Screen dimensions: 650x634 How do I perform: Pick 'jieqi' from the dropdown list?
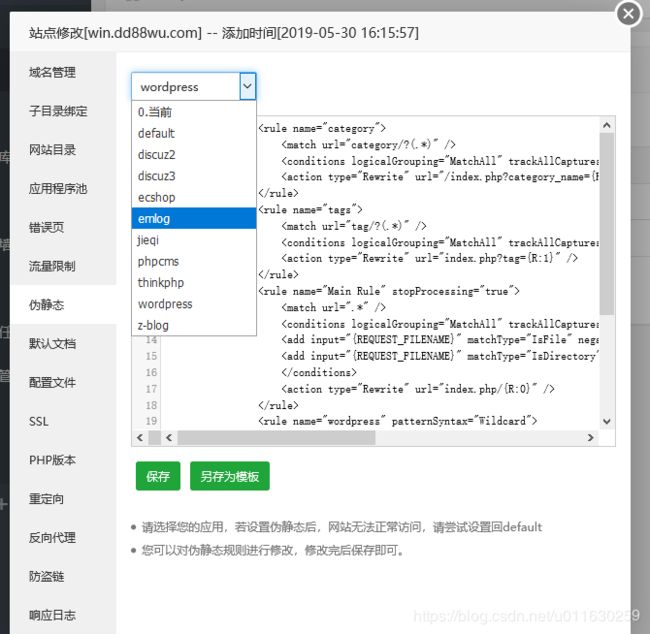[x=194, y=240]
